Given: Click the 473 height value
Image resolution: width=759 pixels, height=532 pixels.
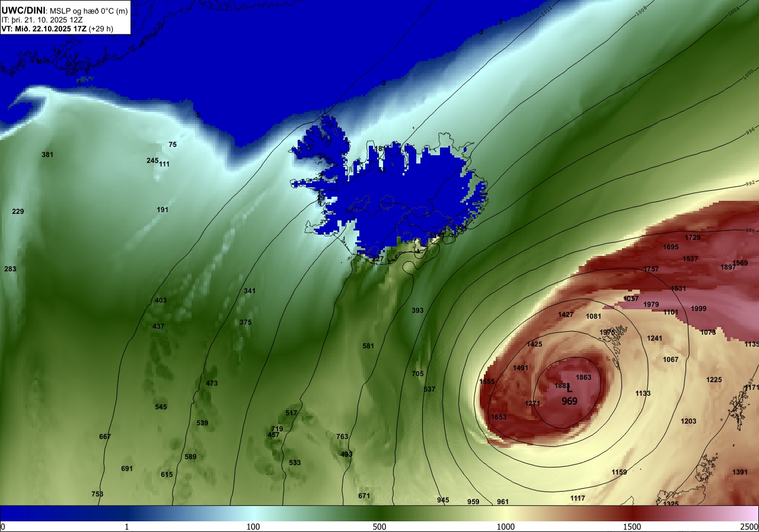Looking at the screenshot, I should 212,383.
